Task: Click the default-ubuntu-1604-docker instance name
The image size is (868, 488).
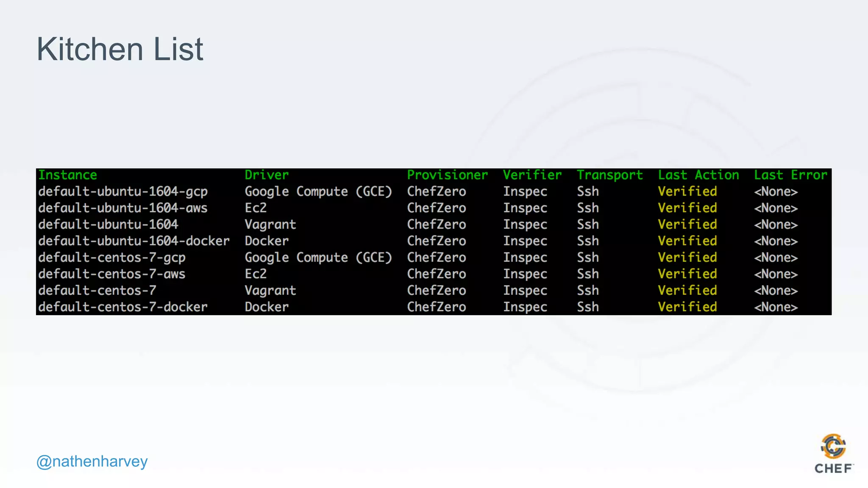Action: click(134, 241)
